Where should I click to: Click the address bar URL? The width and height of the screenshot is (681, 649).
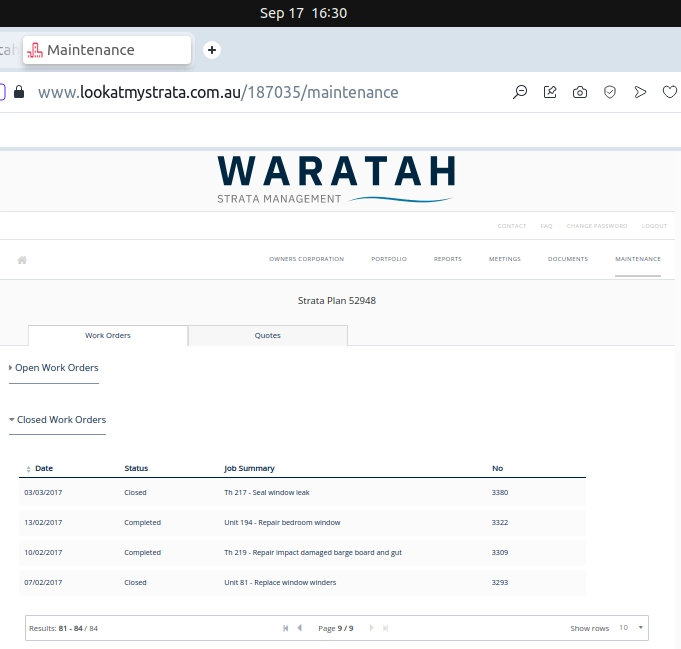pos(218,92)
